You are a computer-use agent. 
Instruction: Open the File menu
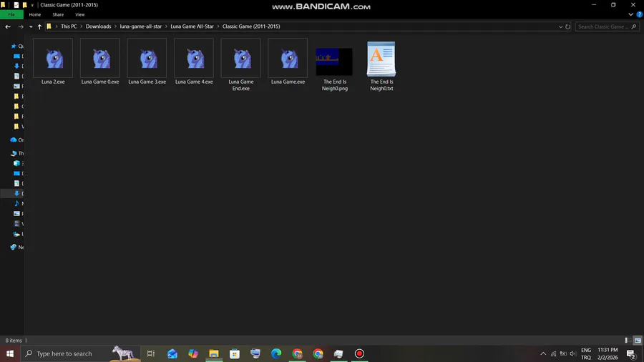[x=11, y=14]
